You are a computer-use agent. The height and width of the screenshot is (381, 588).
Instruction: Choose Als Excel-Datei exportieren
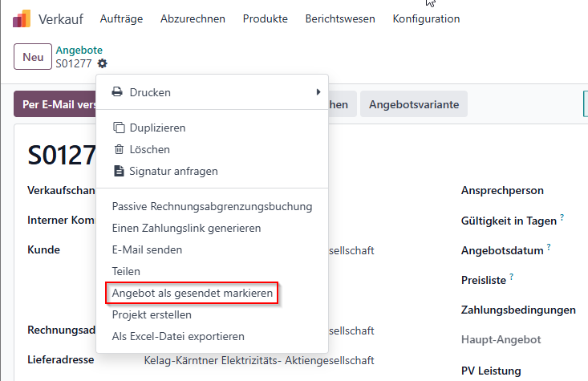[x=178, y=336]
